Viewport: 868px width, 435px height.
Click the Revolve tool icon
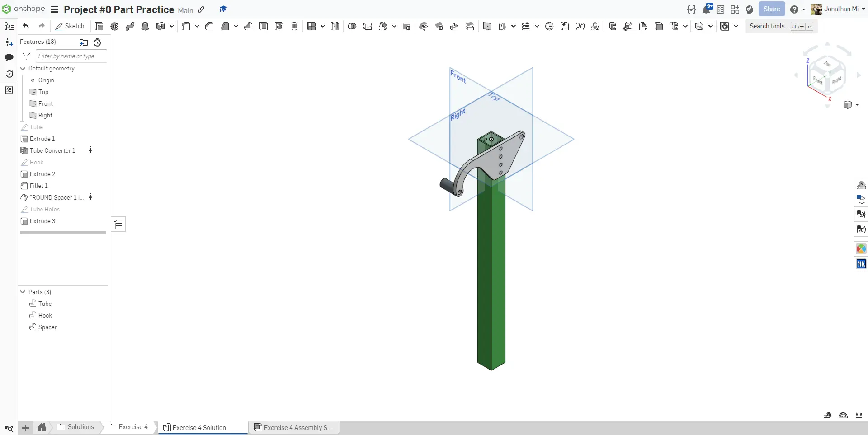pos(114,26)
